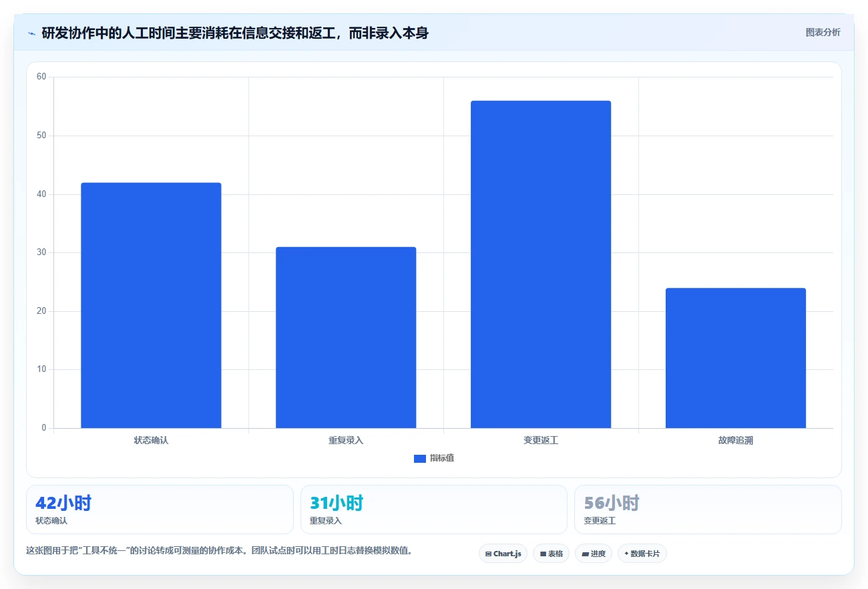Click the 表格 tag chip
The height and width of the screenshot is (589, 868).
click(551, 554)
